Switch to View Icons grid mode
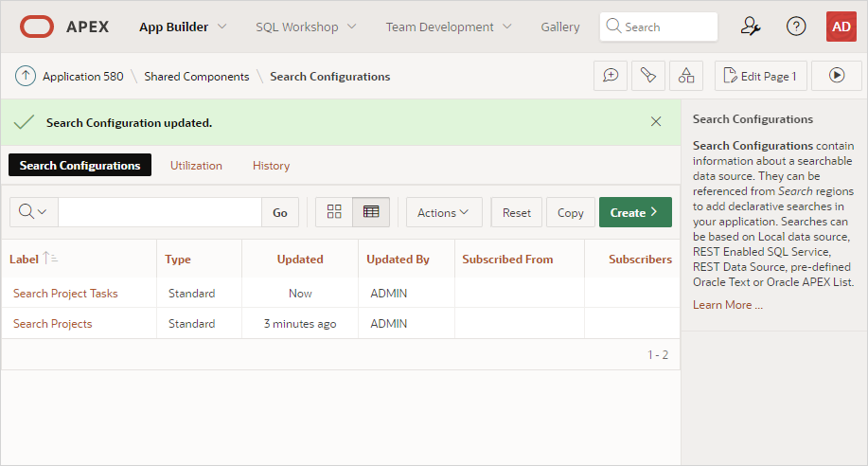This screenshot has height=466, width=868. 334,211
